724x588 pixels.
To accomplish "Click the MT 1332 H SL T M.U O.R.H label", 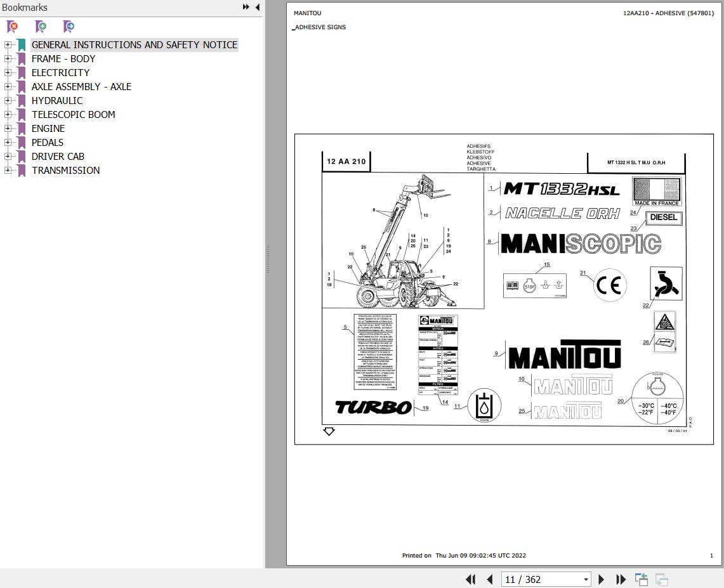I will 636,162.
